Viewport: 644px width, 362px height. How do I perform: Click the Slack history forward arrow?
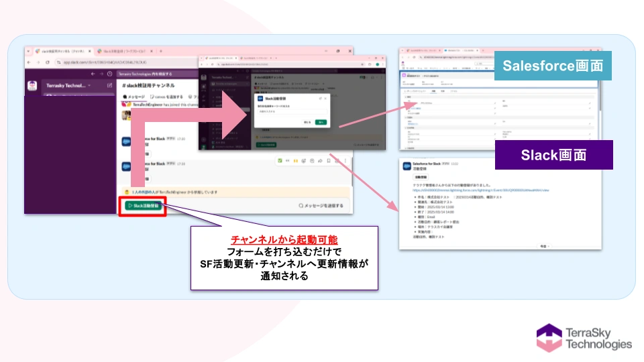(101, 74)
